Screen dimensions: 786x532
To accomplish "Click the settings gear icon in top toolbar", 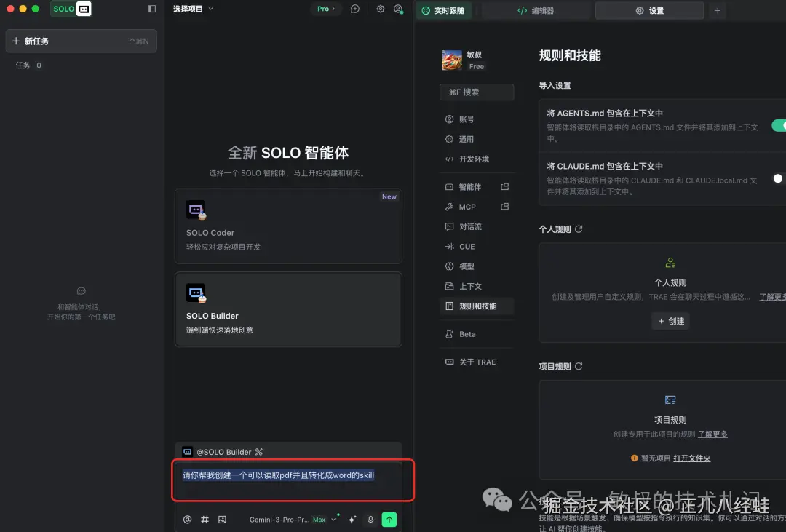I will click(x=380, y=9).
